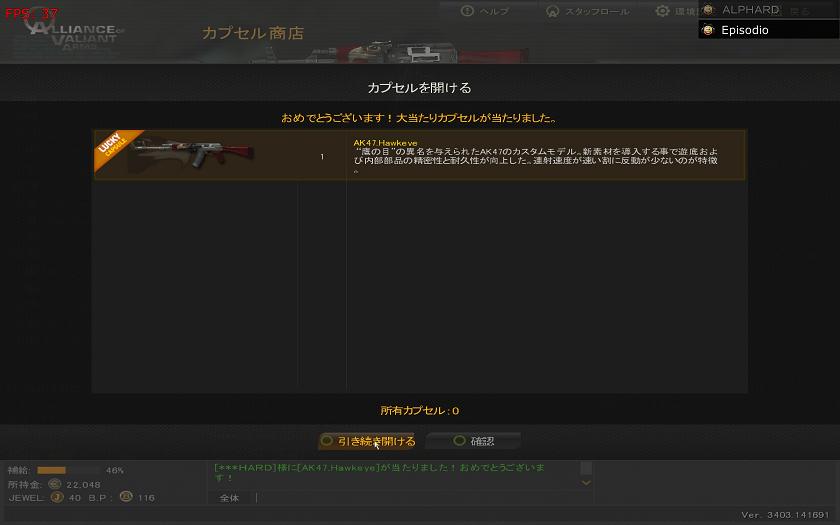This screenshot has height=525, width=840.
Task: Click the 確認 confirm button
Action: (474, 441)
